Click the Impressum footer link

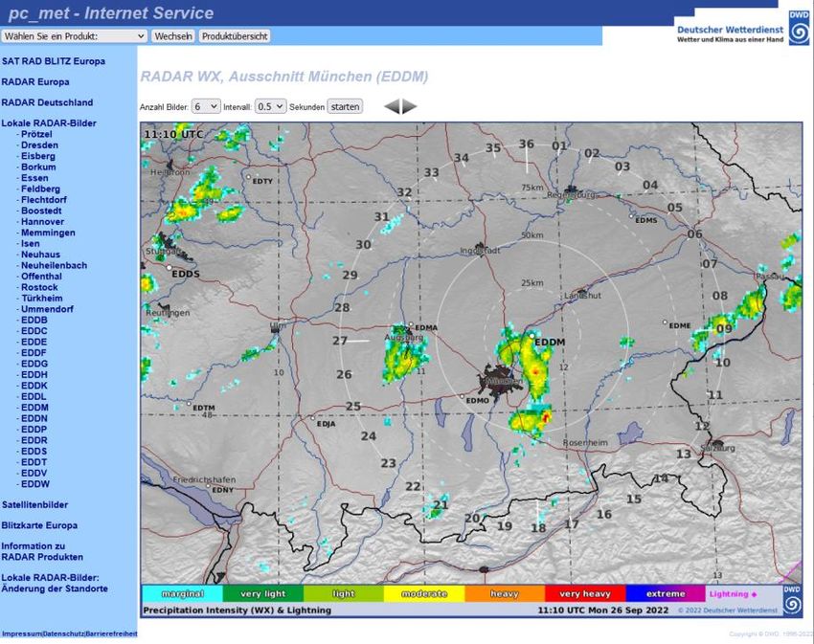tap(21, 633)
